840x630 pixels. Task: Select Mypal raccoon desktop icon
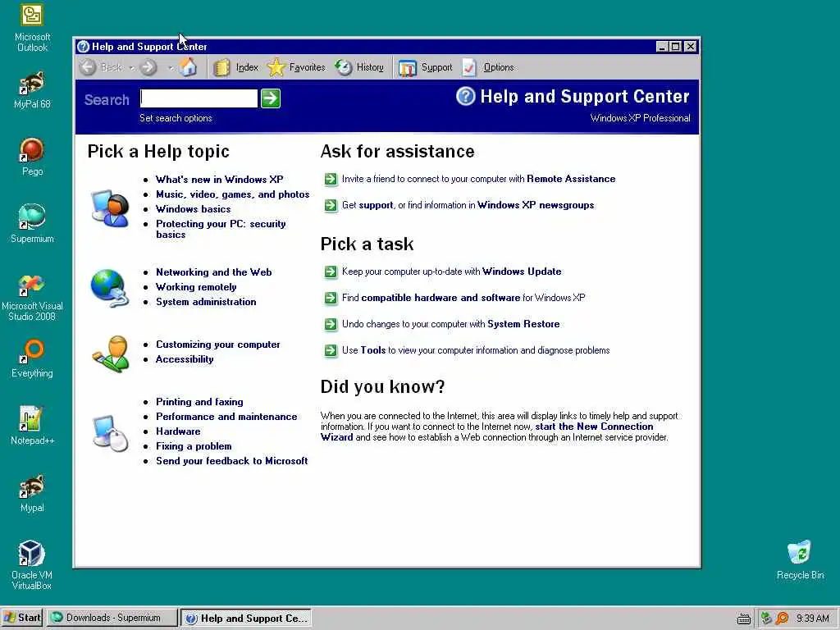coord(32,493)
